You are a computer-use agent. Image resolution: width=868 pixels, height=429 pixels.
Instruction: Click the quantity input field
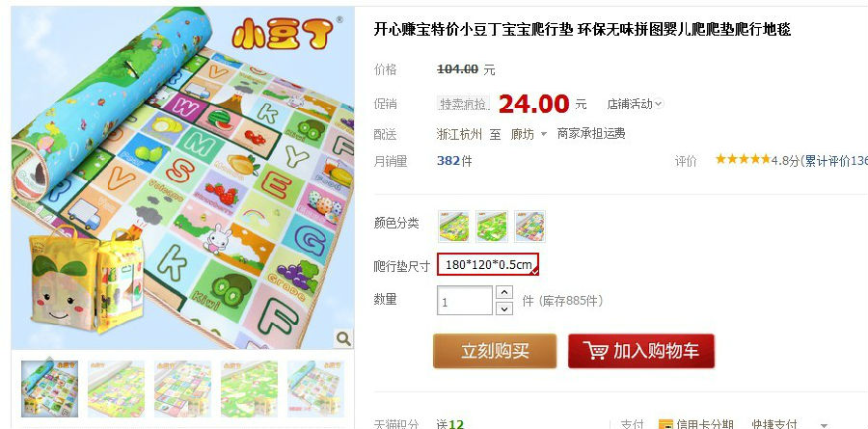465,301
